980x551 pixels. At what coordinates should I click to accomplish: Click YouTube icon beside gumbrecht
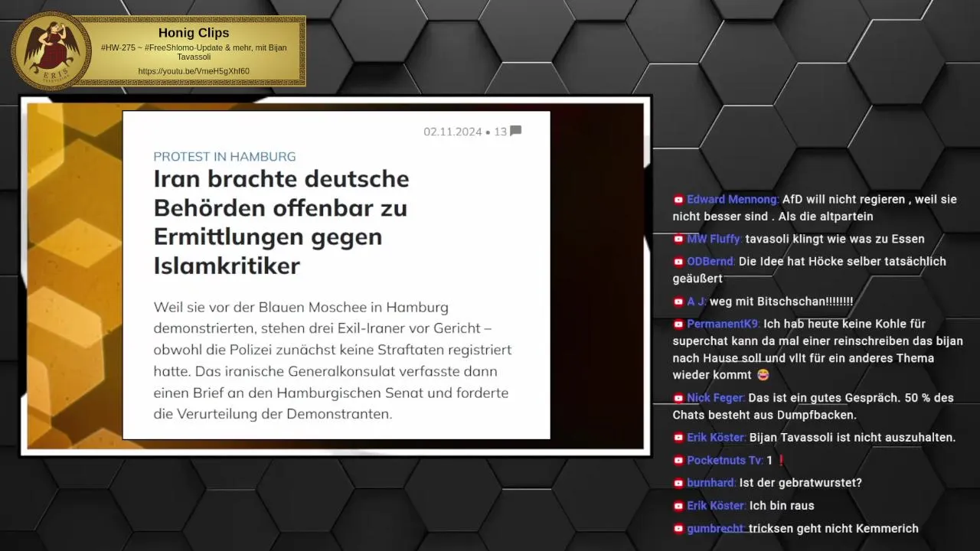pos(678,529)
